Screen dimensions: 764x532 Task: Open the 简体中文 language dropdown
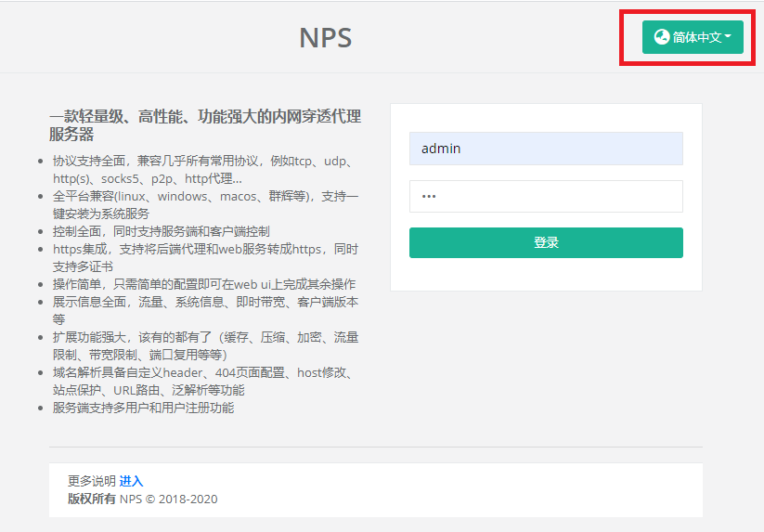click(693, 37)
